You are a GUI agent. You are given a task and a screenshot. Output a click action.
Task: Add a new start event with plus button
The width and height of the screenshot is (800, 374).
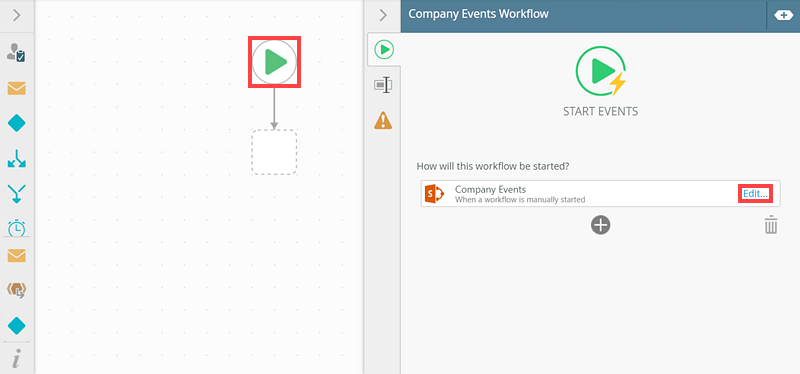pos(601,225)
